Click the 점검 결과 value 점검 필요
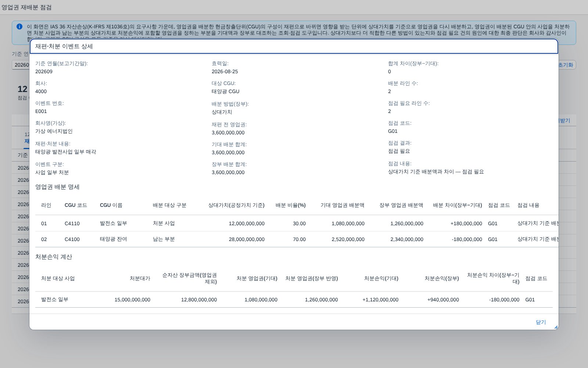 click(399, 151)
